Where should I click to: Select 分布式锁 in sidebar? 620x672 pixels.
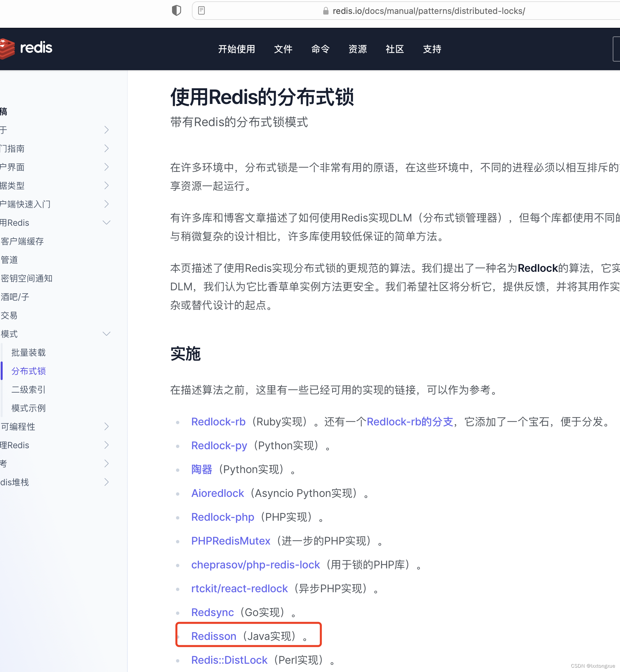pyautogui.click(x=28, y=371)
